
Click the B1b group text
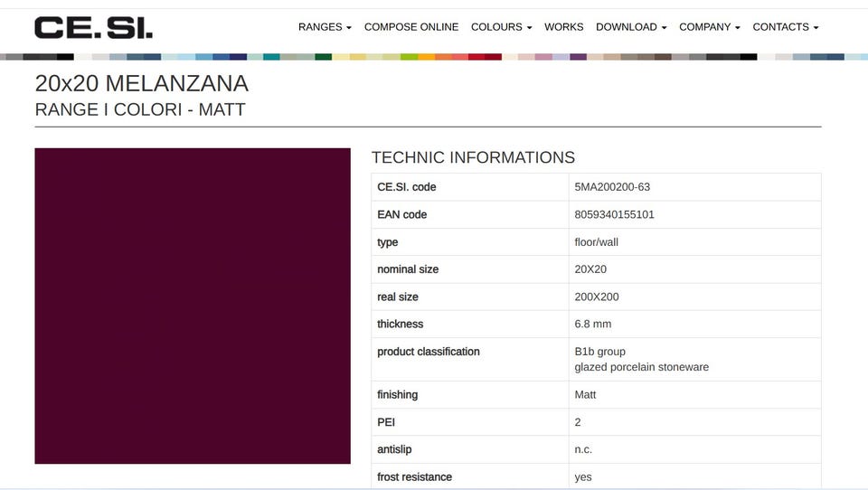click(x=600, y=352)
